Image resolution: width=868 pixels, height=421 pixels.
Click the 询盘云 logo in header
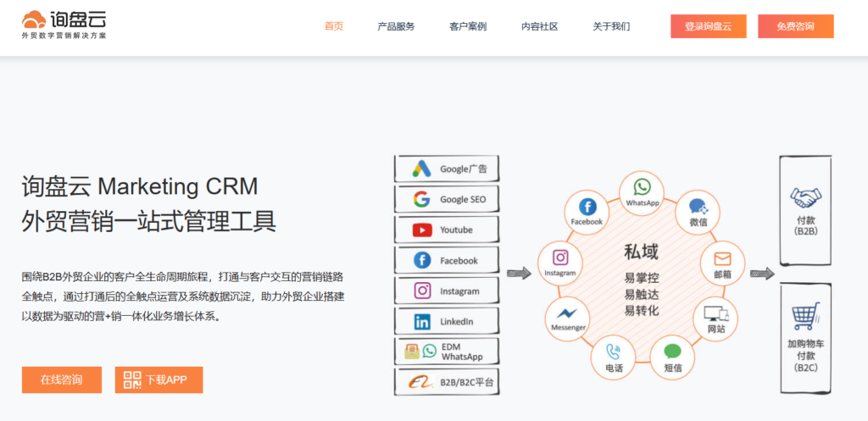point(64,25)
